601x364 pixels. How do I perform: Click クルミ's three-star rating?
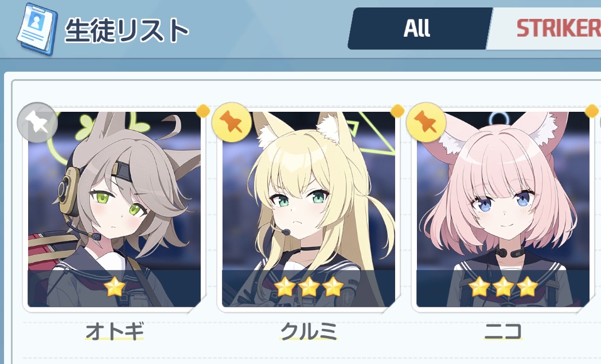(x=309, y=287)
